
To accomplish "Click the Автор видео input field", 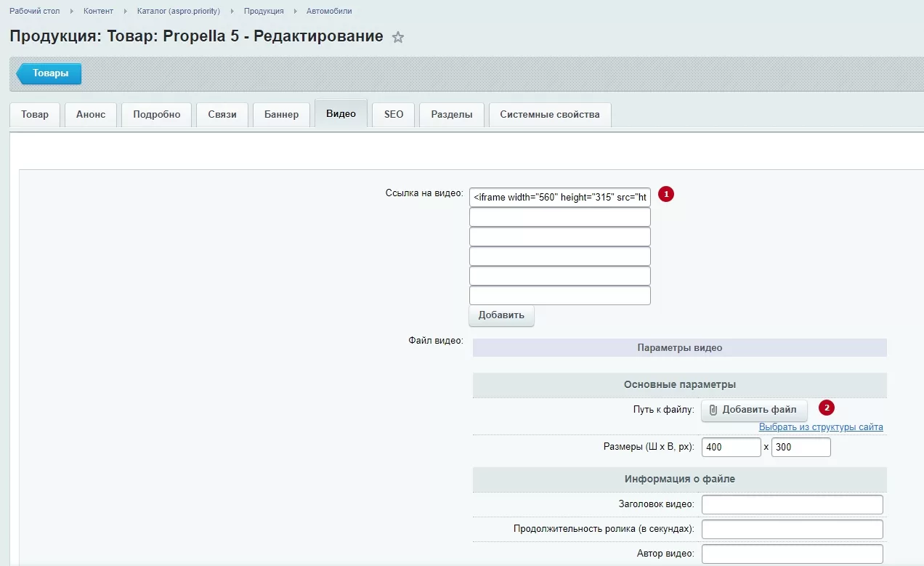I will coord(793,554).
